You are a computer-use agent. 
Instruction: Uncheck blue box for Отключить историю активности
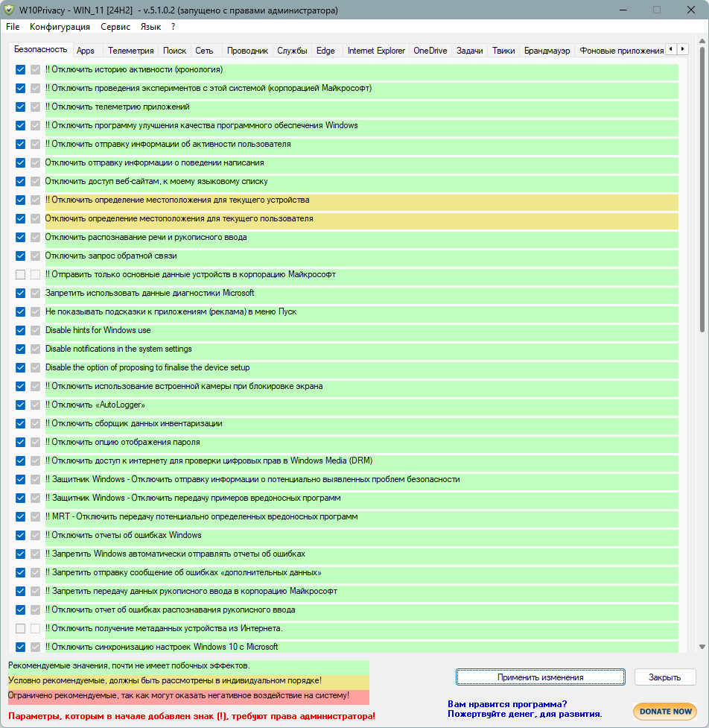20,69
